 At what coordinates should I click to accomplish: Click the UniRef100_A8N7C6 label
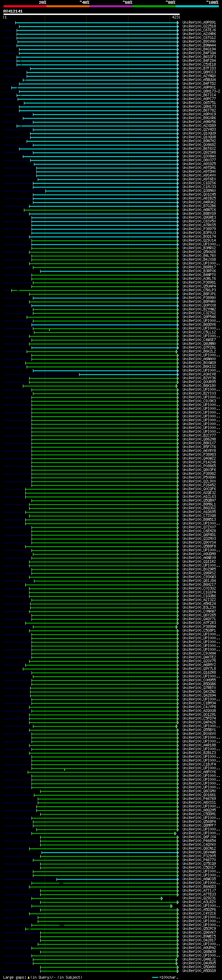coord(199,210)
